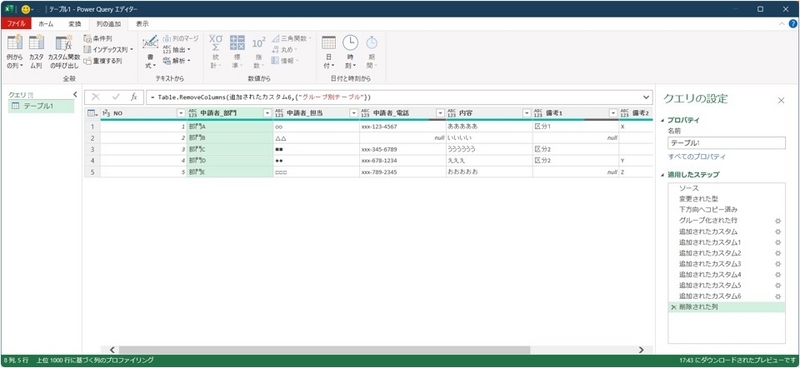The width and height of the screenshot is (800, 368).
Task: Open the NO column filter dropdown
Action: (x=181, y=113)
